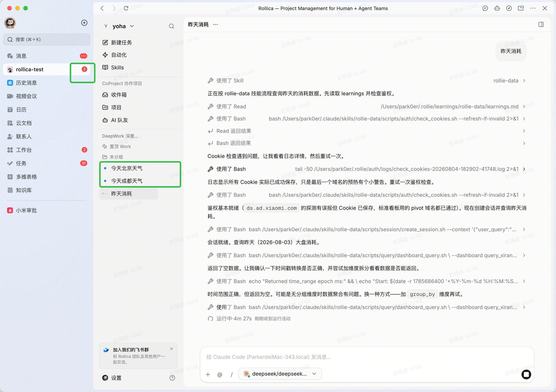The image size is (556, 392).
Task: Open 云文档
Action: pyautogui.click(x=46, y=123)
